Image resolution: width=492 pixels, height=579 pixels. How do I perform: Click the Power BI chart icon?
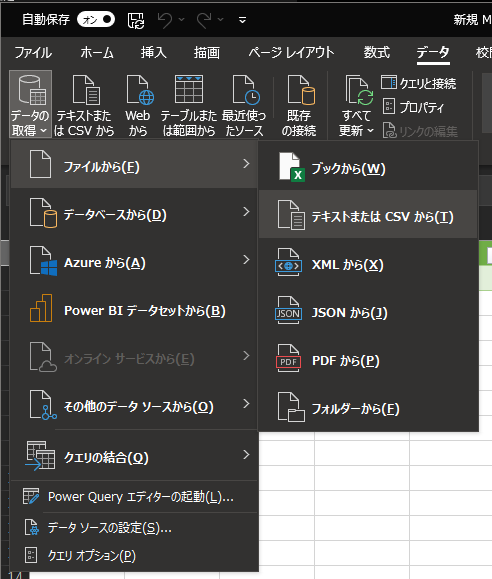(41, 308)
